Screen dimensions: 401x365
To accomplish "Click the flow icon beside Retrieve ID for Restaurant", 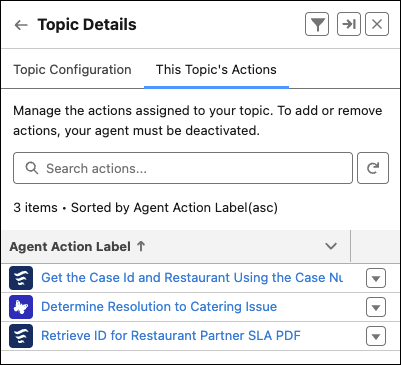I will tap(21, 336).
